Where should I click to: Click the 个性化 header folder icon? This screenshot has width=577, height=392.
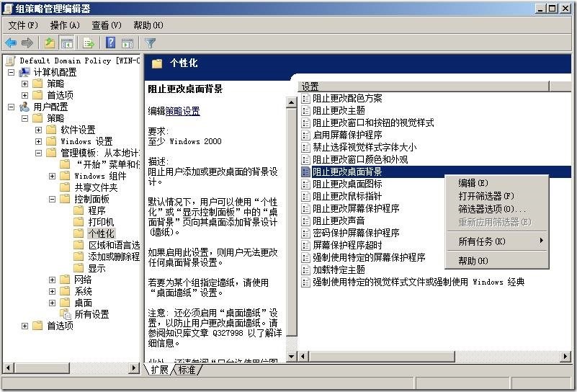[157, 63]
